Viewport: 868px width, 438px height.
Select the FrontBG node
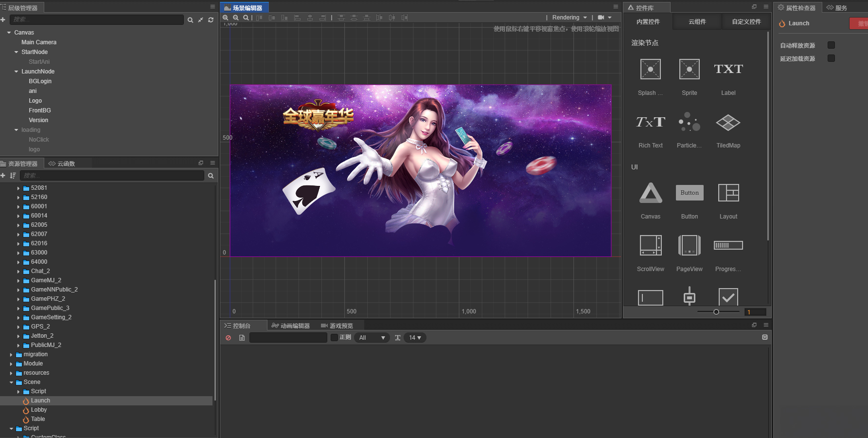tap(40, 110)
